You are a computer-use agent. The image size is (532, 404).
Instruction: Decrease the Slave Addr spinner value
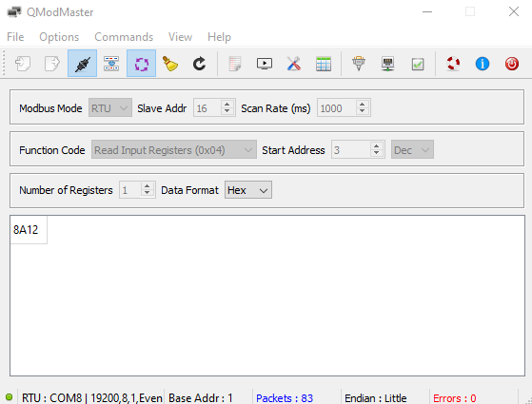pyautogui.click(x=227, y=111)
